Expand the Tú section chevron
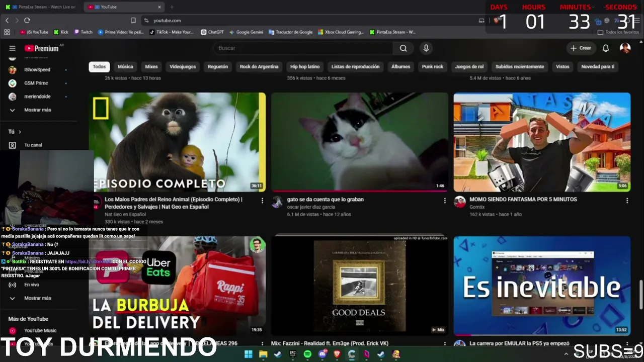The image size is (644, 362). (20, 132)
